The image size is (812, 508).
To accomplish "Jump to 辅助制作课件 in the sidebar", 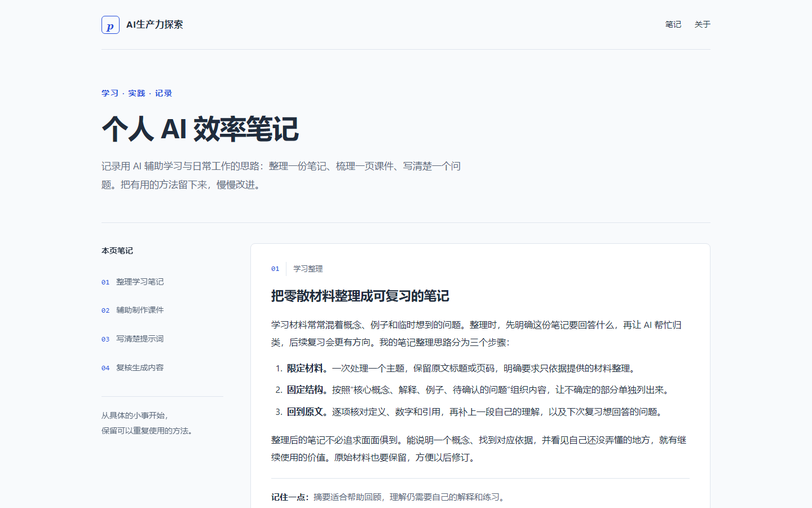I will coord(133,310).
